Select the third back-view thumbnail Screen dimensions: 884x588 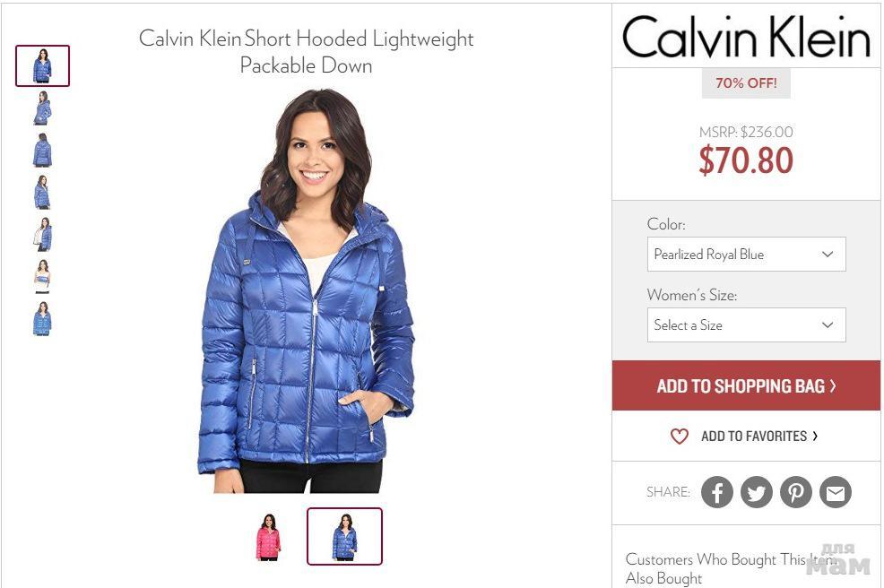pyautogui.click(x=42, y=151)
